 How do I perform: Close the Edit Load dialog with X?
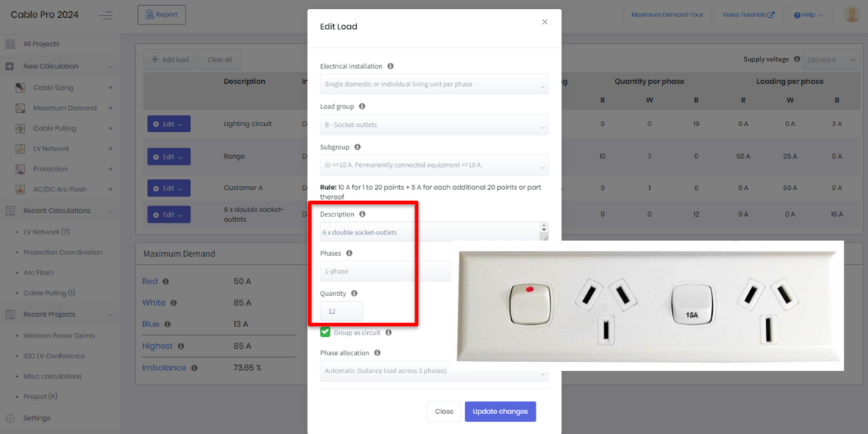(x=545, y=22)
